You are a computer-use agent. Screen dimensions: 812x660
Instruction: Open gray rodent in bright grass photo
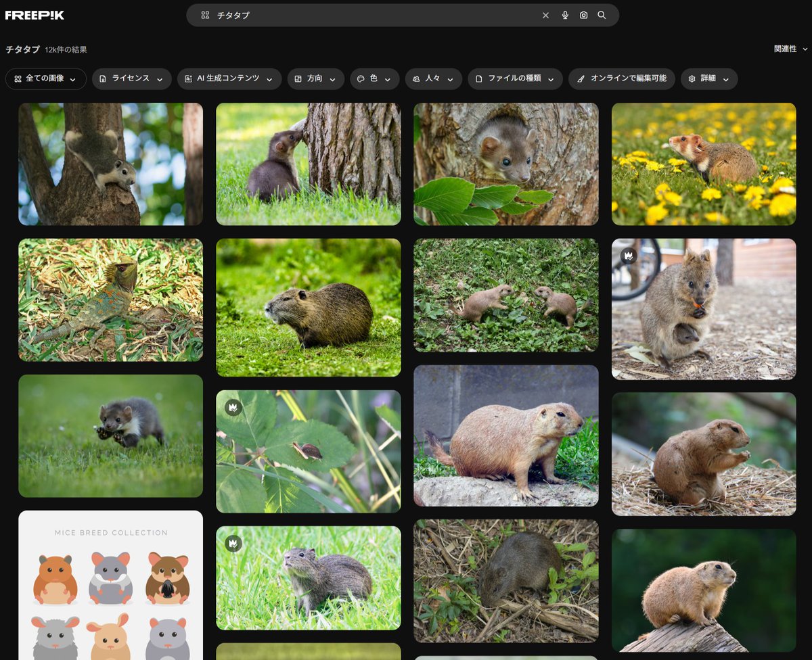pyautogui.click(x=309, y=578)
